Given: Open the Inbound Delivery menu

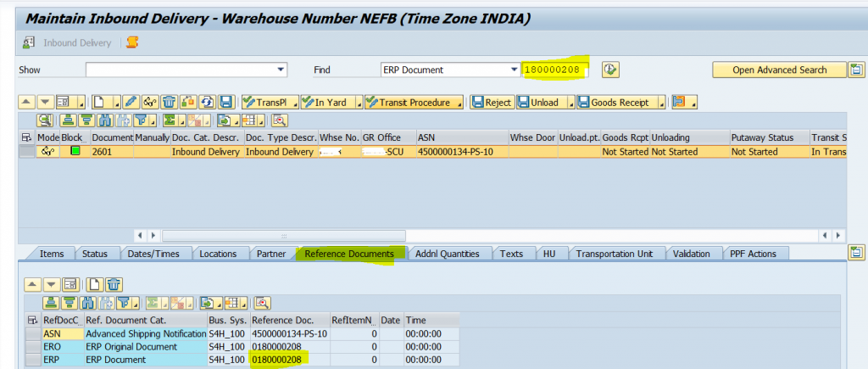Looking at the screenshot, I should tap(77, 42).
